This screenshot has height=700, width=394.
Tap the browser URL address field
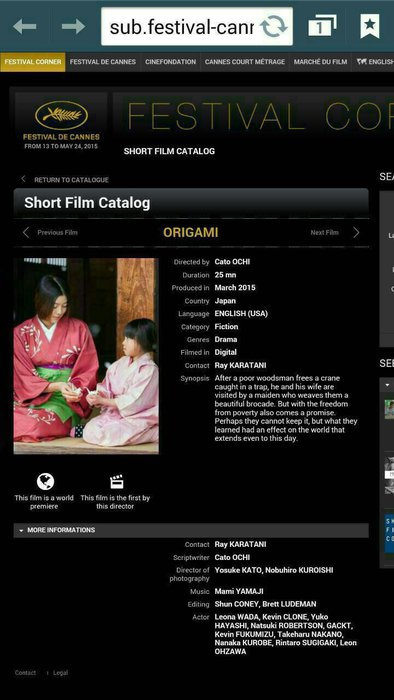(181, 27)
